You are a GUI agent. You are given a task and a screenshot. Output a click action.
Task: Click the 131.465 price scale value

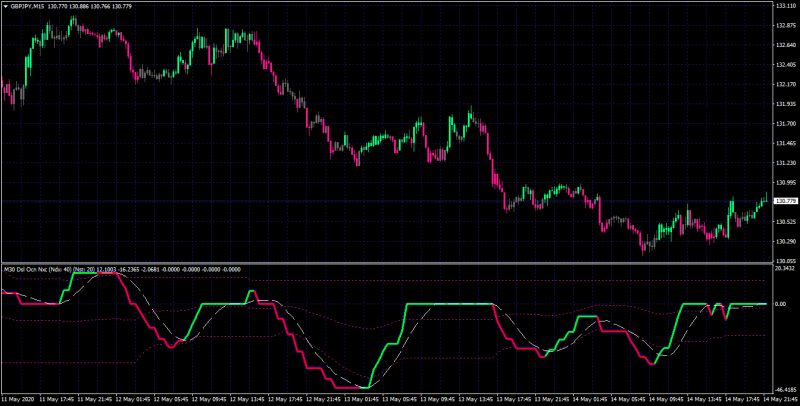click(786, 143)
